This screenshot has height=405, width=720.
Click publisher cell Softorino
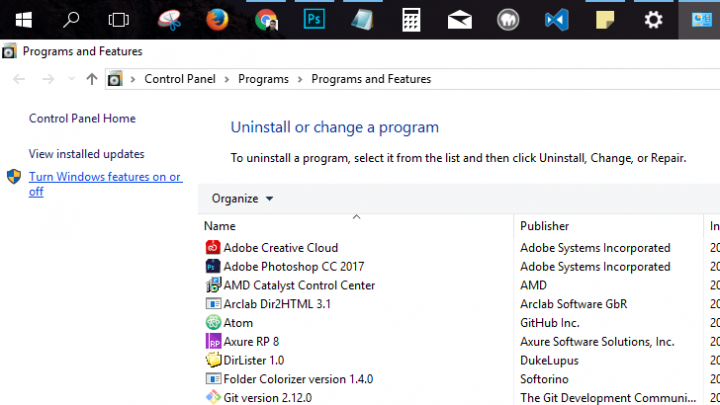point(544,379)
